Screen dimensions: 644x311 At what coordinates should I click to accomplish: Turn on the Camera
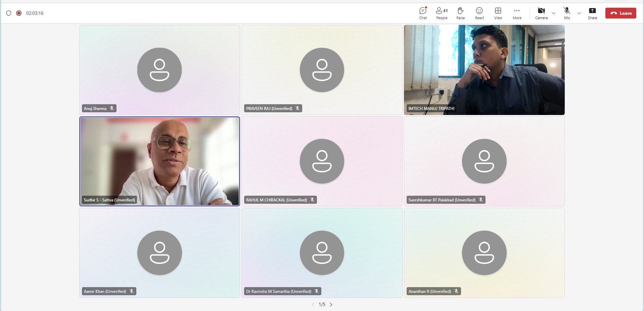click(541, 13)
